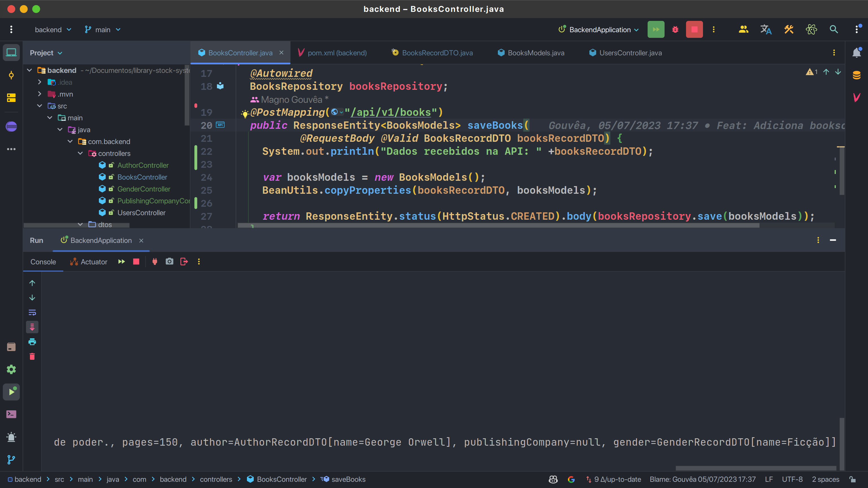Toggle the Run tool window in sidebar
868x488 pixels.
(11, 392)
